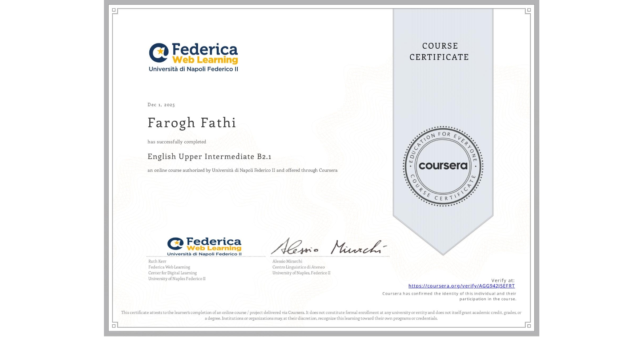Image resolution: width=644 pixels, height=337 pixels.
Task: Click 'University of Naples Federico II' under Ruth Kerr
Action: tap(177, 279)
